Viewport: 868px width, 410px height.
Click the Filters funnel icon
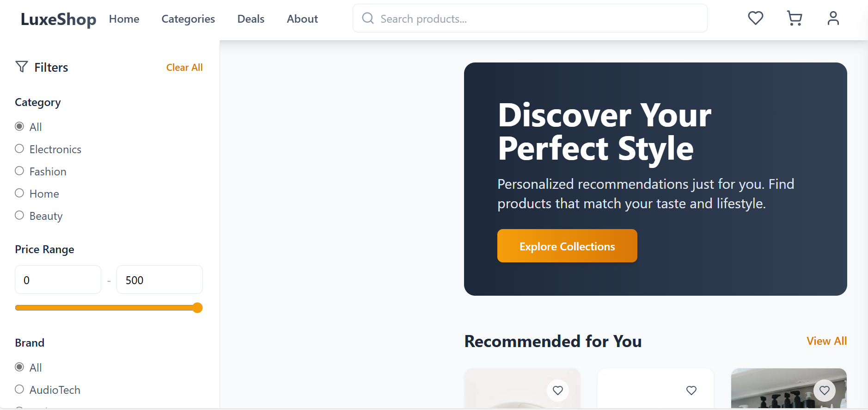tap(21, 67)
